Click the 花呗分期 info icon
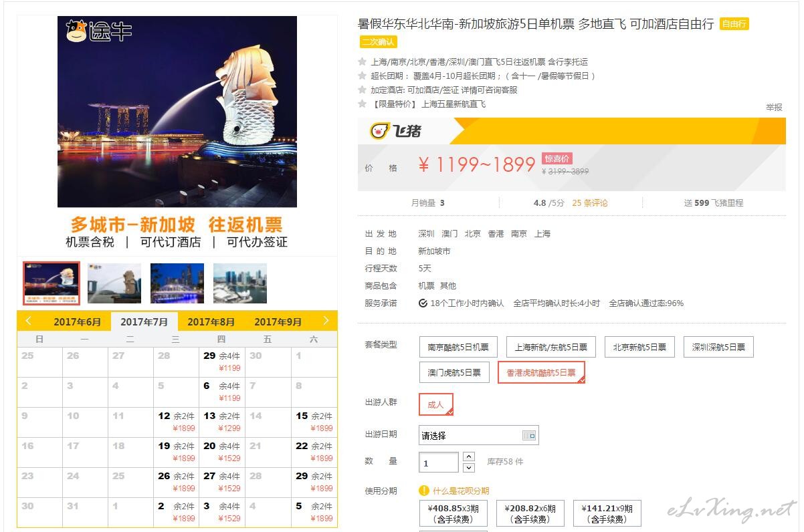 click(x=423, y=491)
